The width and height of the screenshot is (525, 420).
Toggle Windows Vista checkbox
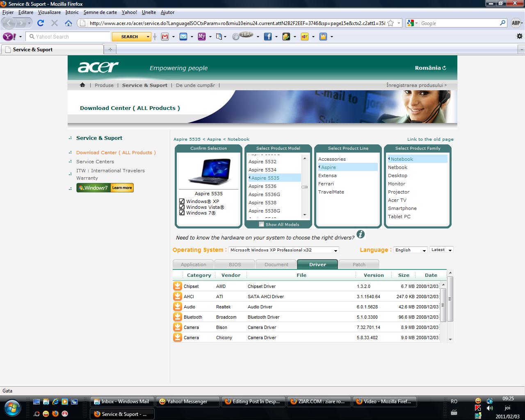pyautogui.click(x=182, y=207)
